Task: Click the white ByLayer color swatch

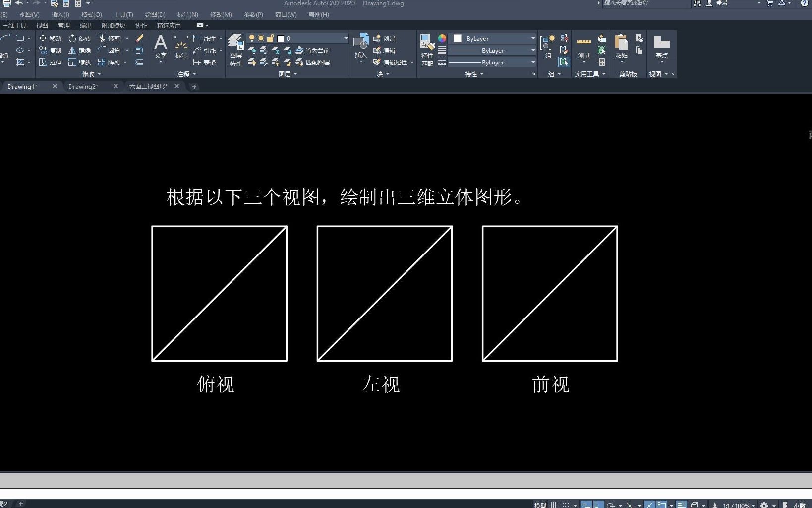Action: coord(458,38)
